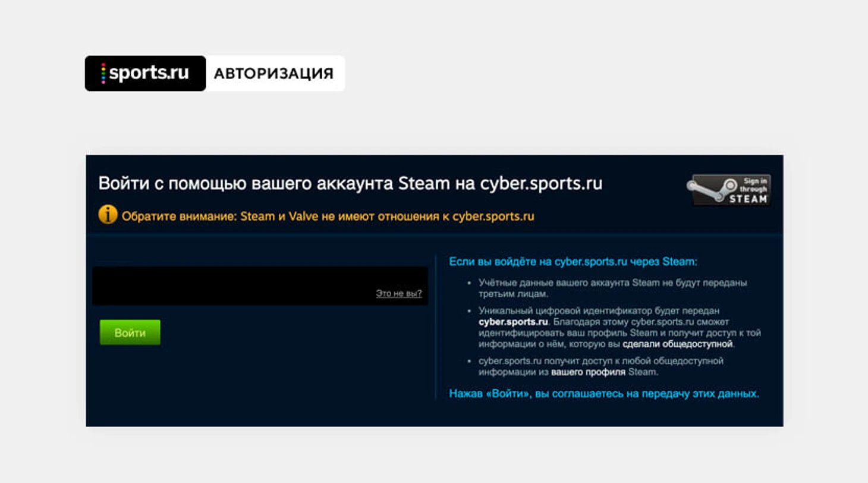Click the bold 'вашего профиля' text

tap(587, 372)
